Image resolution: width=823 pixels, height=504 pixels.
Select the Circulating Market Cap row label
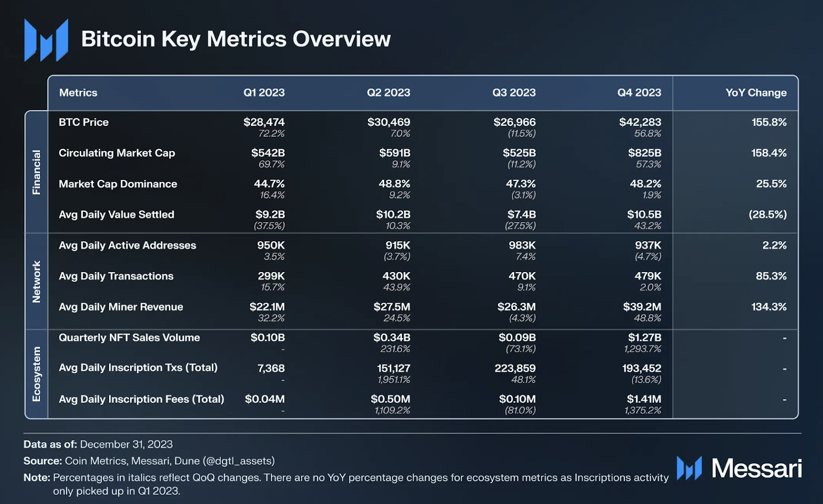[x=117, y=153]
